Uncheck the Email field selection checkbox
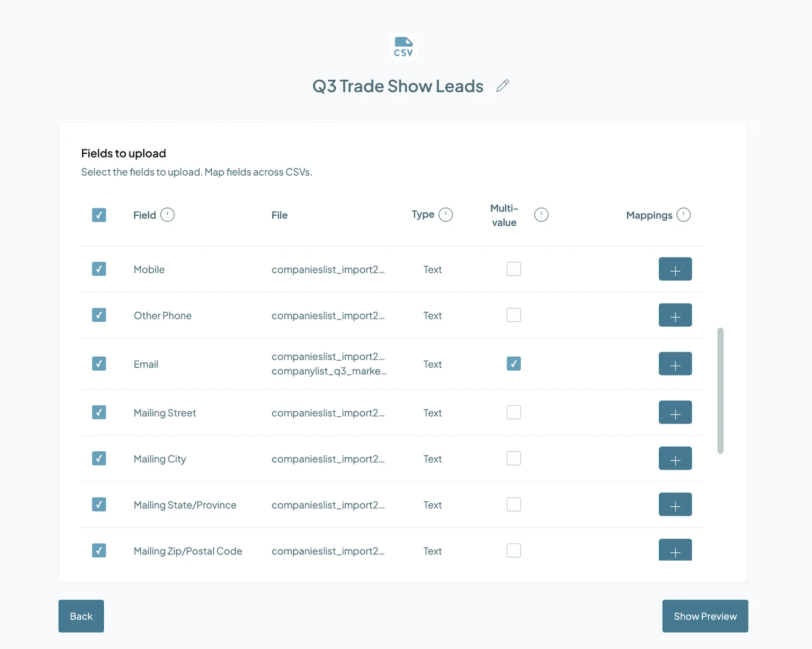Viewport: 812px width, 649px height. click(99, 363)
